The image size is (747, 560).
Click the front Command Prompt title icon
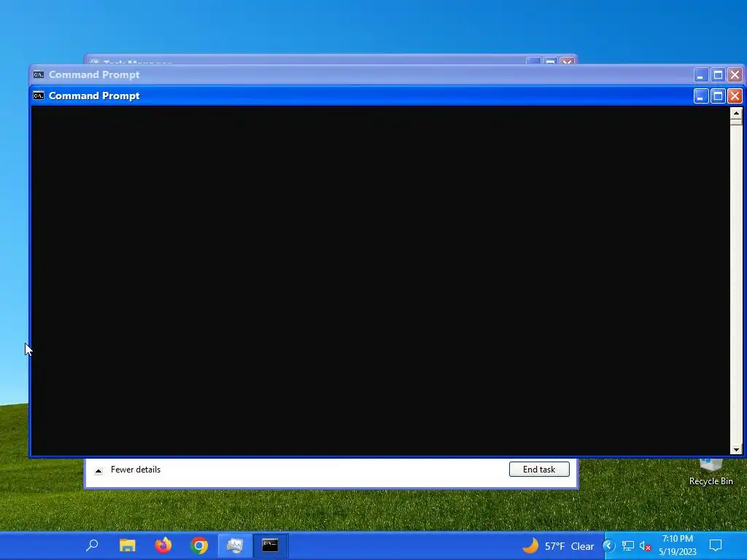pyautogui.click(x=39, y=96)
